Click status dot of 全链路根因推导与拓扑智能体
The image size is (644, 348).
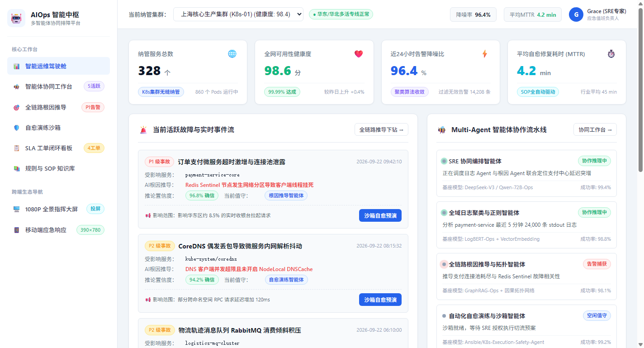(444, 264)
